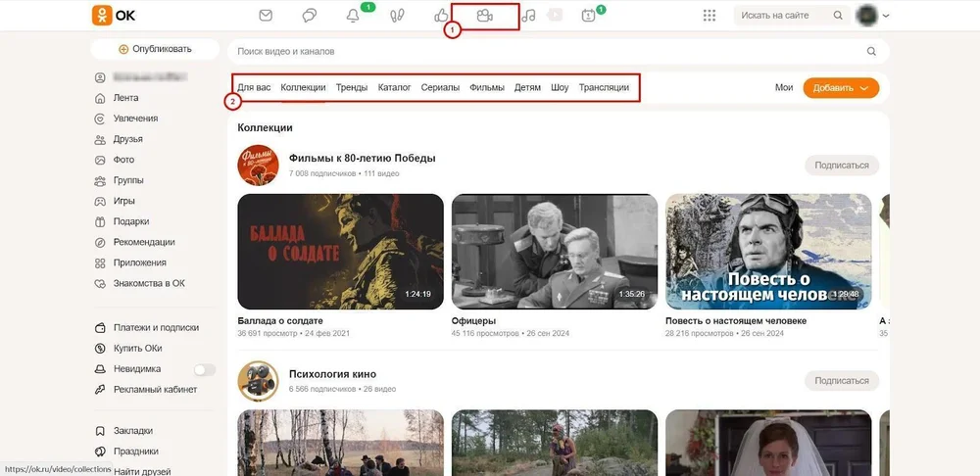
Task: Open the Мои videos link
Action: pos(784,87)
